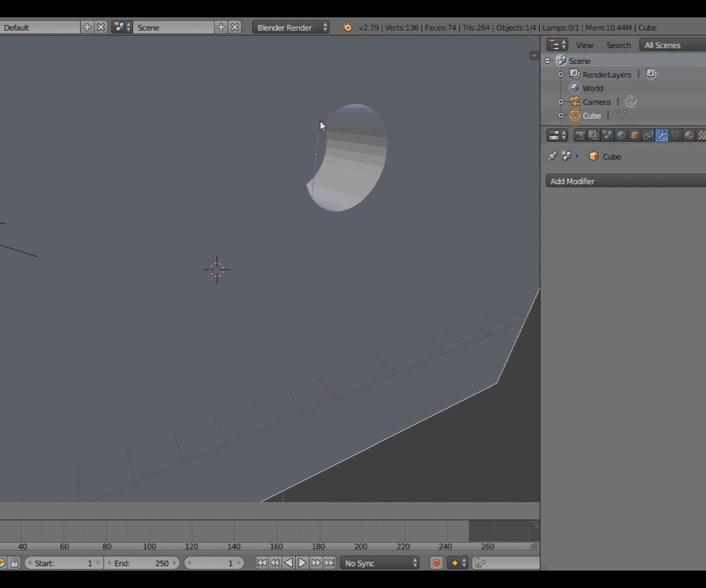The height and width of the screenshot is (588, 706).
Task: Select the keying set diamond icon
Action: click(x=454, y=563)
